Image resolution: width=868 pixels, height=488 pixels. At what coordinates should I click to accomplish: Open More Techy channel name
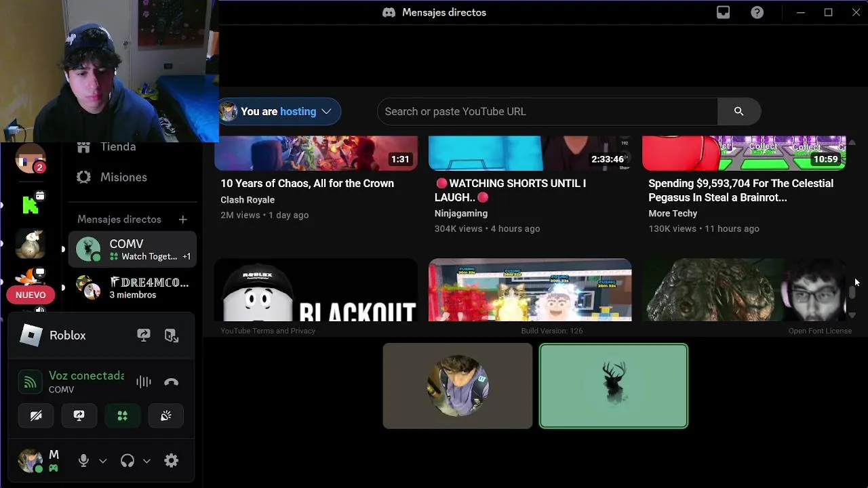tap(673, 213)
